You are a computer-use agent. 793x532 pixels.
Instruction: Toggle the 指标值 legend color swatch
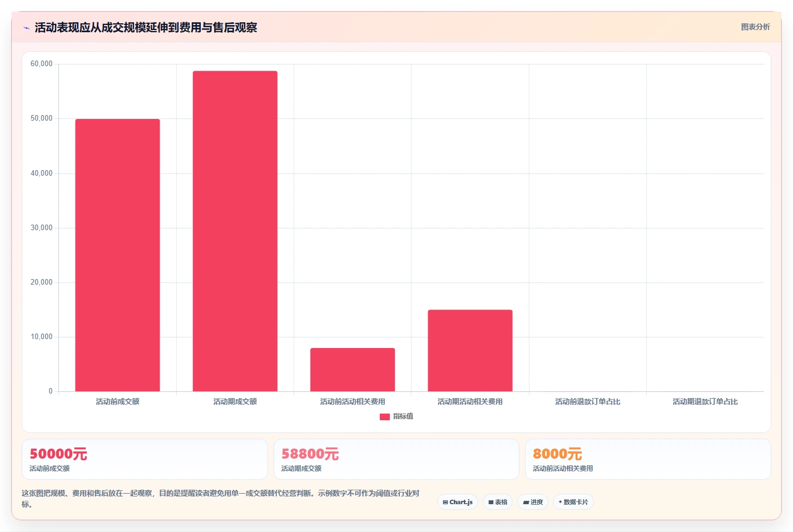(385, 416)
